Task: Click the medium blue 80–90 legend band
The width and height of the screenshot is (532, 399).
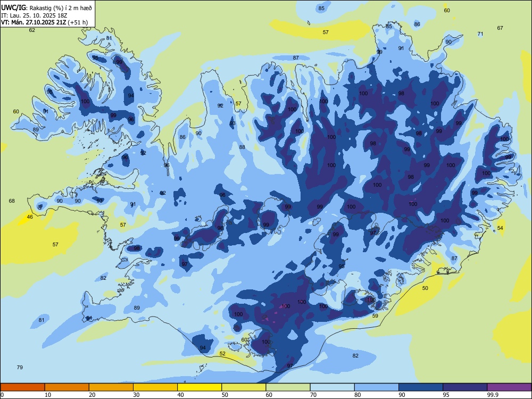Action: coord(377,387)
